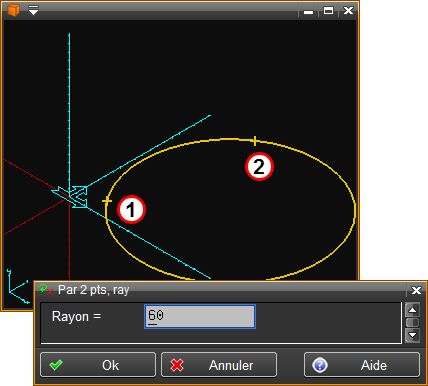
Task: Click the yellow cross marker at point 2
Action: pyautogui.click(x=254, y=141)
